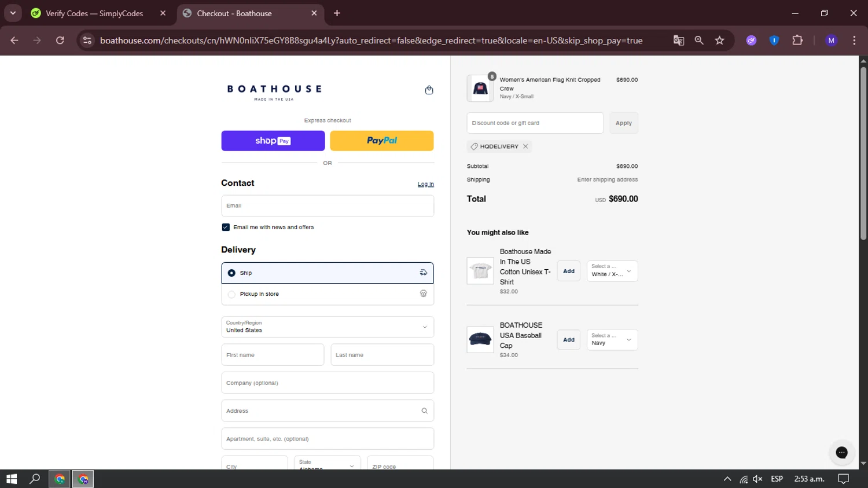The image size is (868, 488).
Task: Open the Chrome three-dot menu
Action: pyautogui.click(x=854, y=41)
